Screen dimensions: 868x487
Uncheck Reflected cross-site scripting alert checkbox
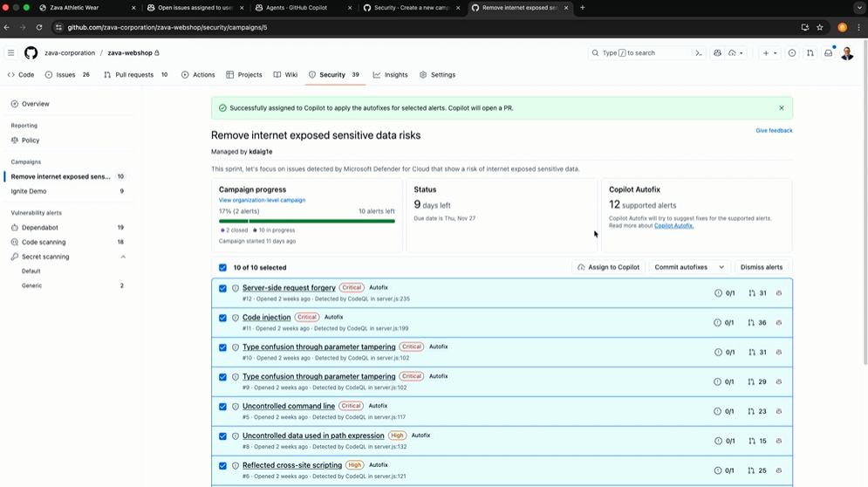(x=222, y=466)
